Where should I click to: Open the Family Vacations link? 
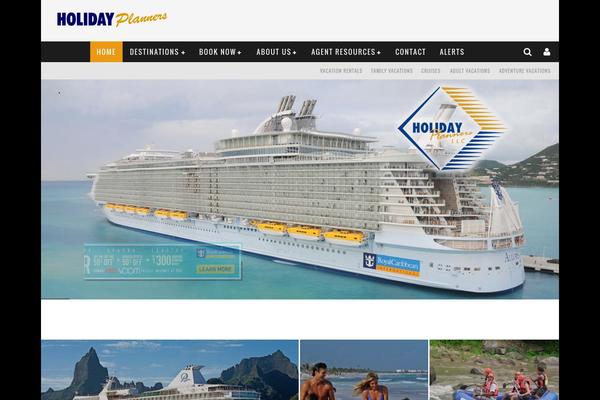point(392,71)
